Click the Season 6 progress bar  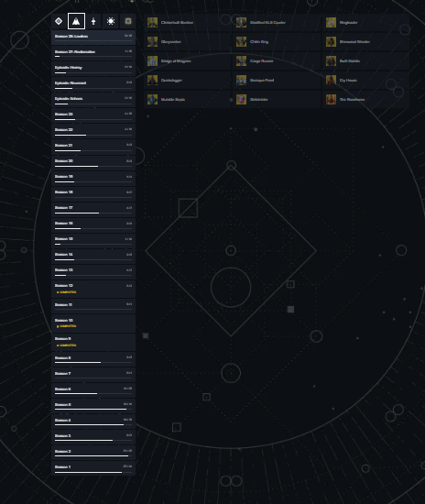pyautogui.click(x=93, y=393)
